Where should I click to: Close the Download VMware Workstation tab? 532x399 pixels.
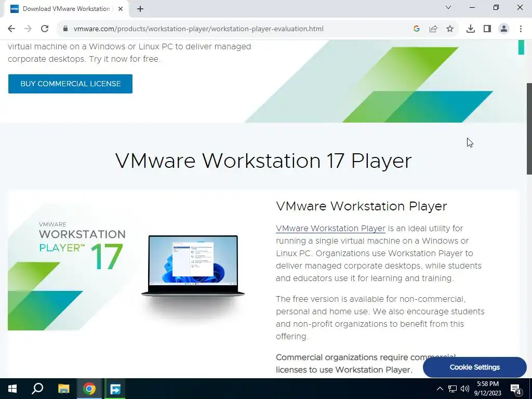121,9
